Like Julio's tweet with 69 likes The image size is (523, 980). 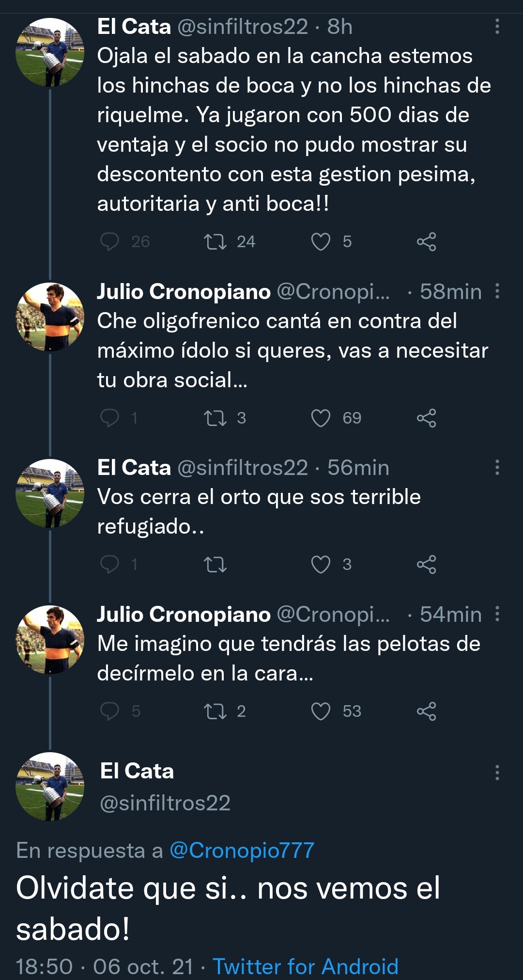[321, 418]
